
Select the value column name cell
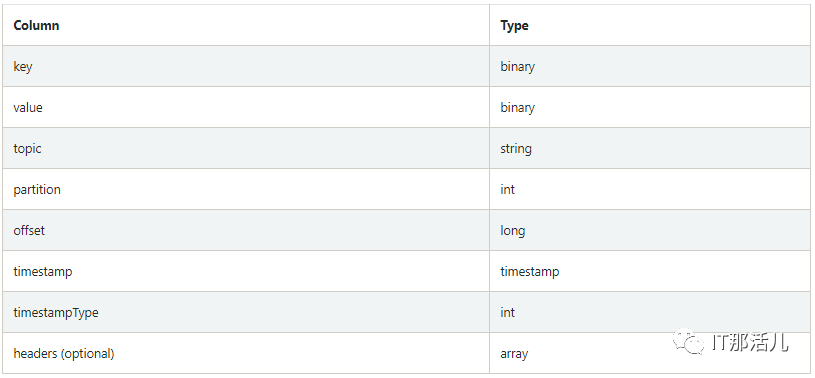pos(246,107)
